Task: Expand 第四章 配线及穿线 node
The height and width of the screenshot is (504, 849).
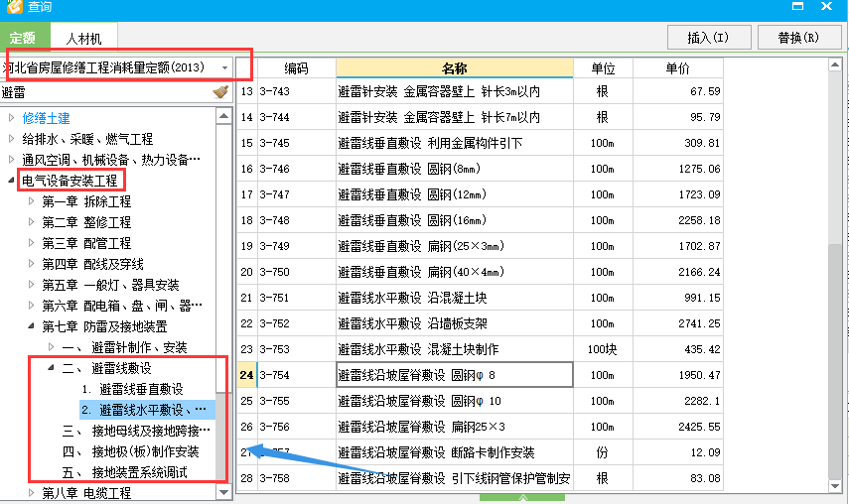Action: (x=32, y=263)
